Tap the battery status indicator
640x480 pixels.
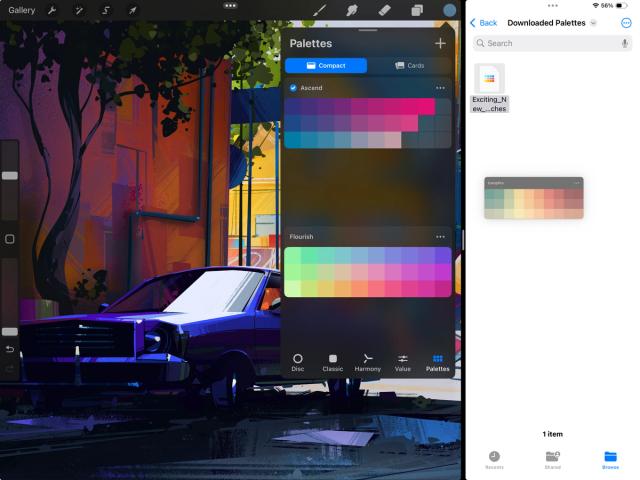click(621, 6)
